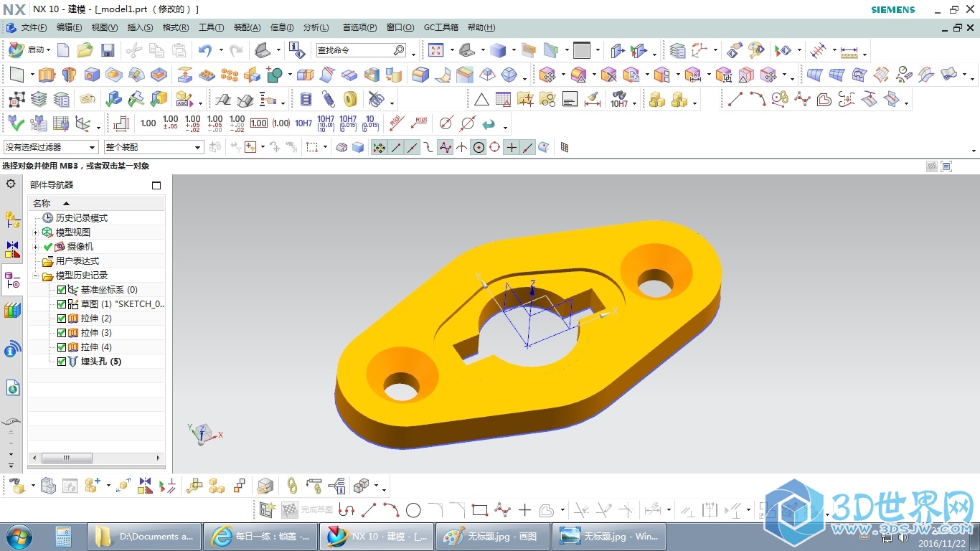The height and width of the screenshot is (551, 980).
Task: Switch to the 每日一练 Internet Explorer taskbar window
Action: coord(260,536)
